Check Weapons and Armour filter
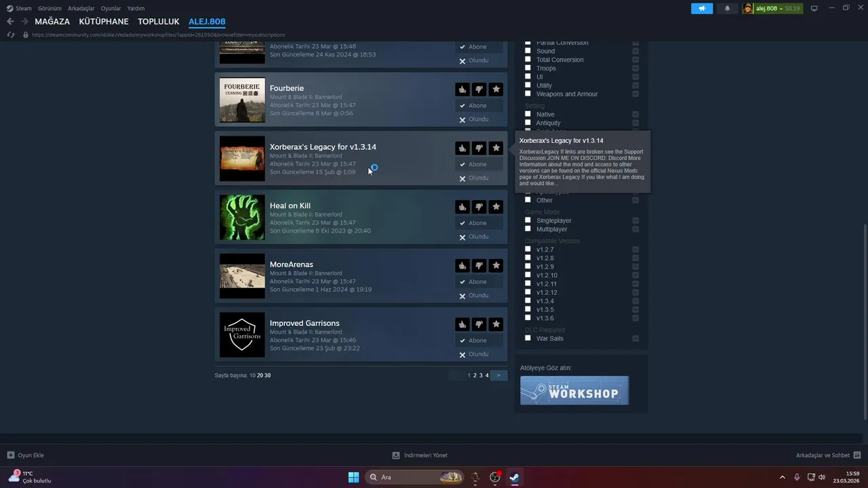Screen dimensions: 868x488 (528, 94)
